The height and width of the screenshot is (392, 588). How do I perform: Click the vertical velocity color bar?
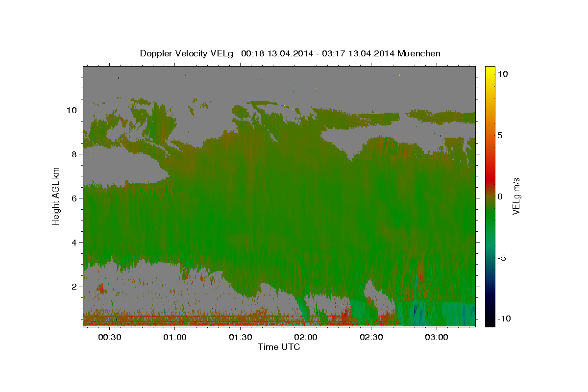[490, 196]
